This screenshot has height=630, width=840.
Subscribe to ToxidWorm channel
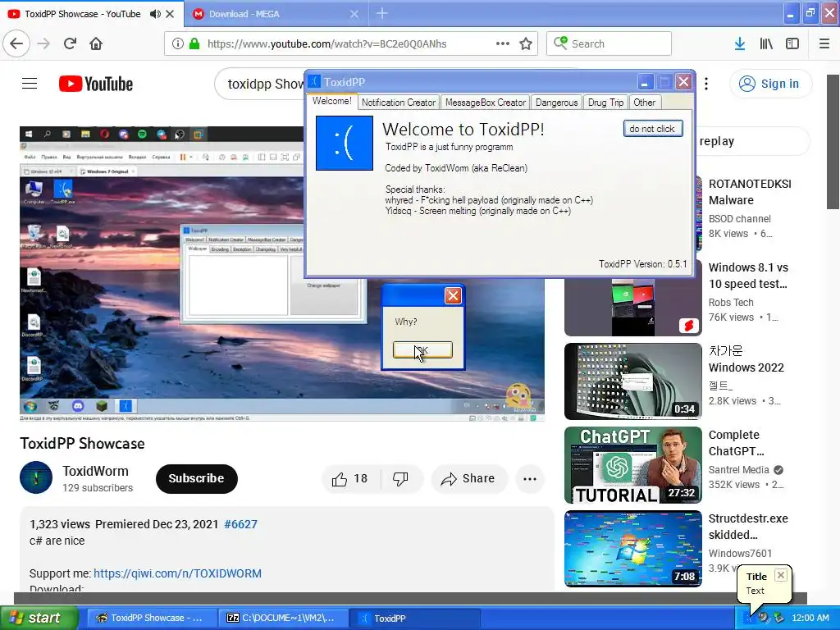pyautogui.click(x=196, y=478)
